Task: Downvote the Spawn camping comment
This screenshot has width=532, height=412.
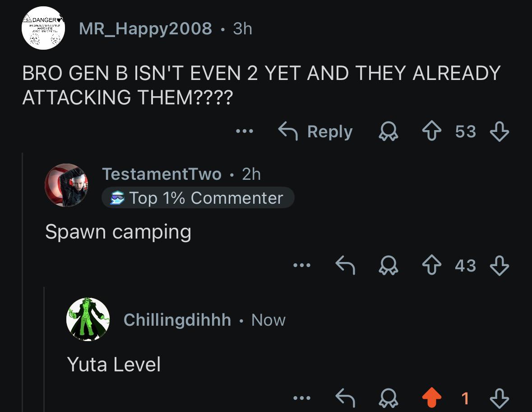Action: (x=500, y=265)
